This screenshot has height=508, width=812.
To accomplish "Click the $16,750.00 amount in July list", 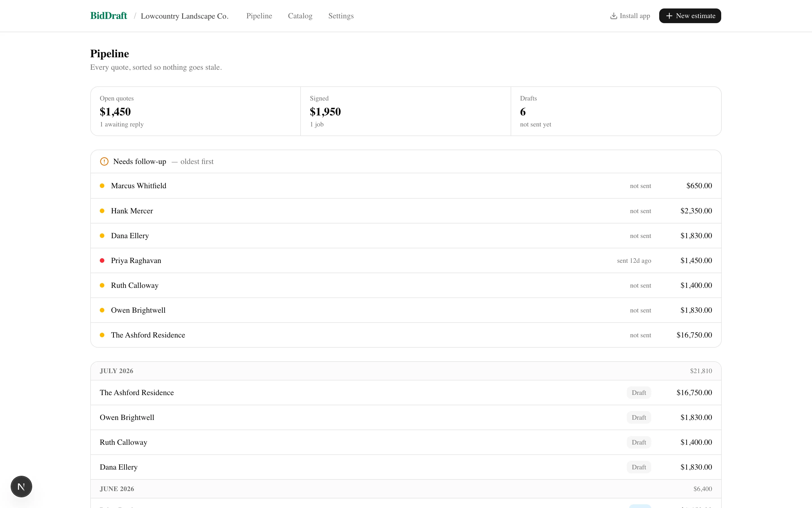I will click(x=694, y=393).
